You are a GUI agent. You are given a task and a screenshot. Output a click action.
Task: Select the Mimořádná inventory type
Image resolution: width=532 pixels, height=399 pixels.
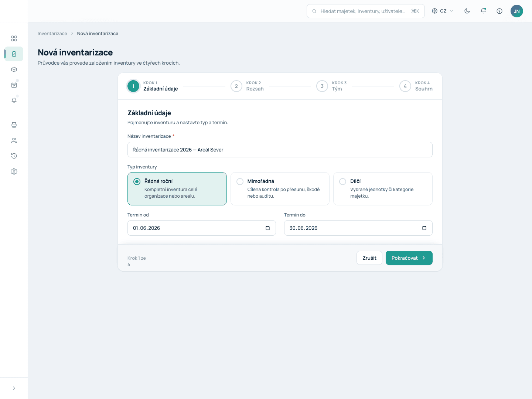pos(280,189)
